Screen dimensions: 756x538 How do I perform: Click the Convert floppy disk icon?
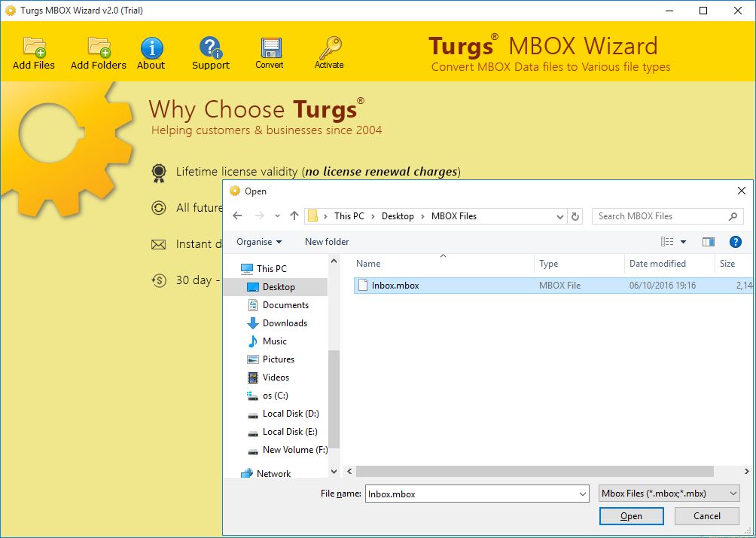(x=270, y=47)
